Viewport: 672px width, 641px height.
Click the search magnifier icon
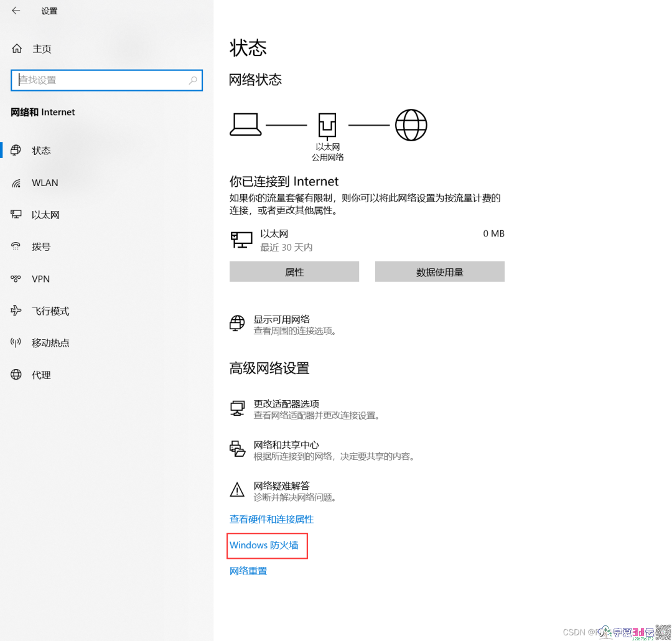point(194,80)
